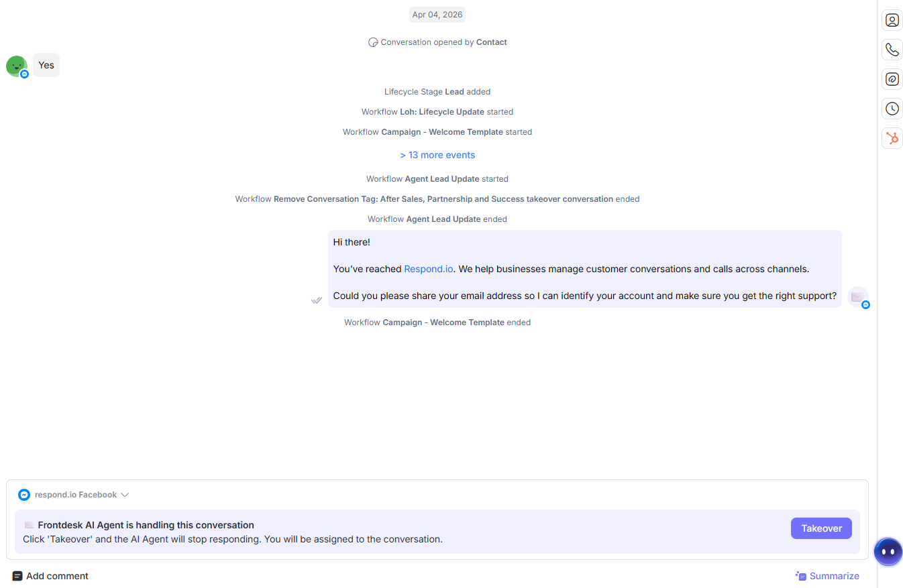Open the Respond AI sidebar panel
The image size is (903, 588).
(892, 78)
